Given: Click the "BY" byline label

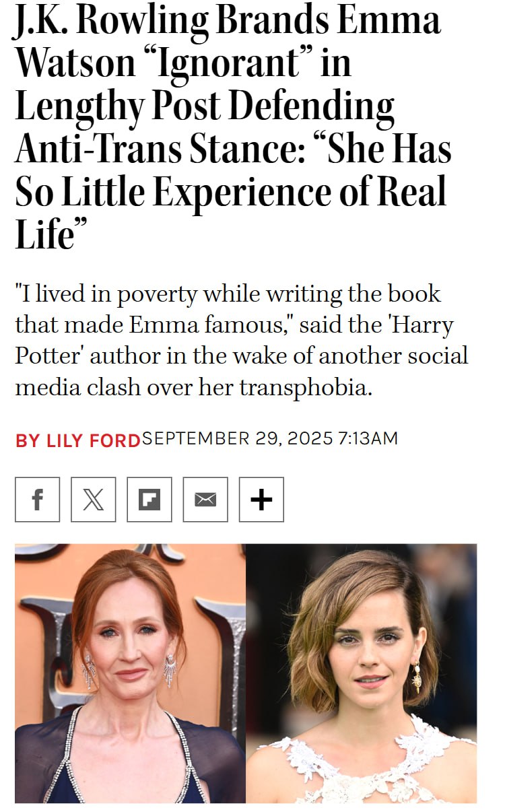Looking at the screenshot, I should 28,440.
